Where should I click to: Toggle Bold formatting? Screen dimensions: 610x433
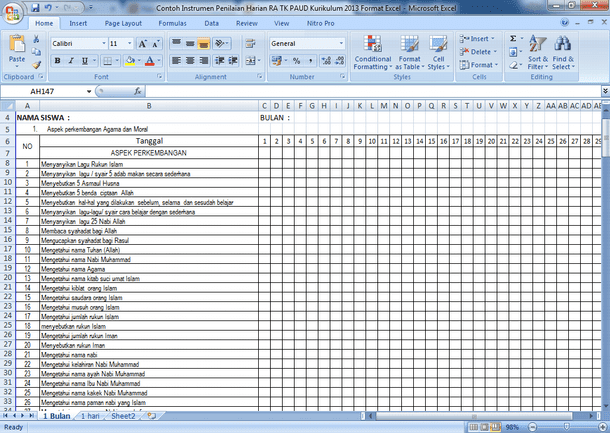57,61
